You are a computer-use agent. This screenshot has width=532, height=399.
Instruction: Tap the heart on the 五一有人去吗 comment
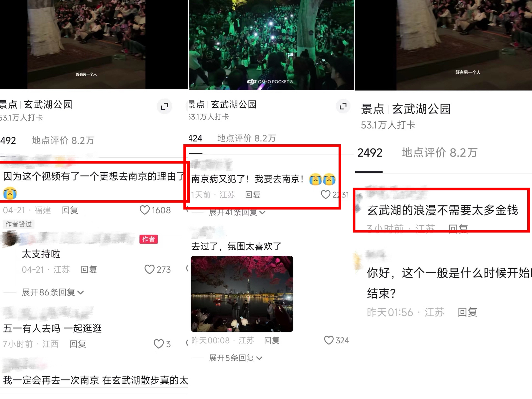click(x=159, y=344)
